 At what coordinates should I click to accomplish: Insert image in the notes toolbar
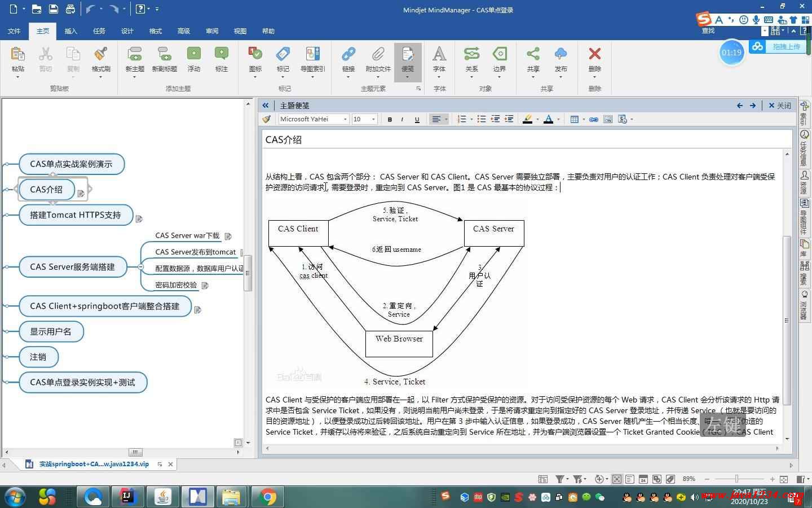(x=608, y=119)
